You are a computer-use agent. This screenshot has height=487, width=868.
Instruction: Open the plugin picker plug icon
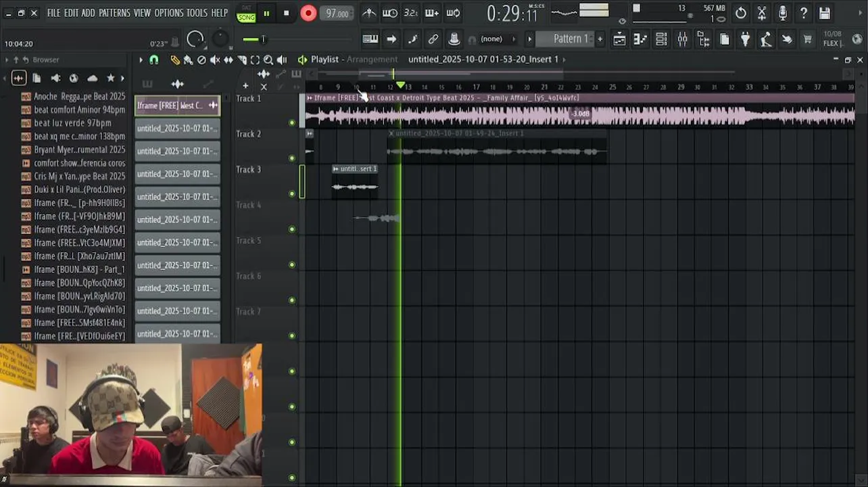[x=745, y=39]
